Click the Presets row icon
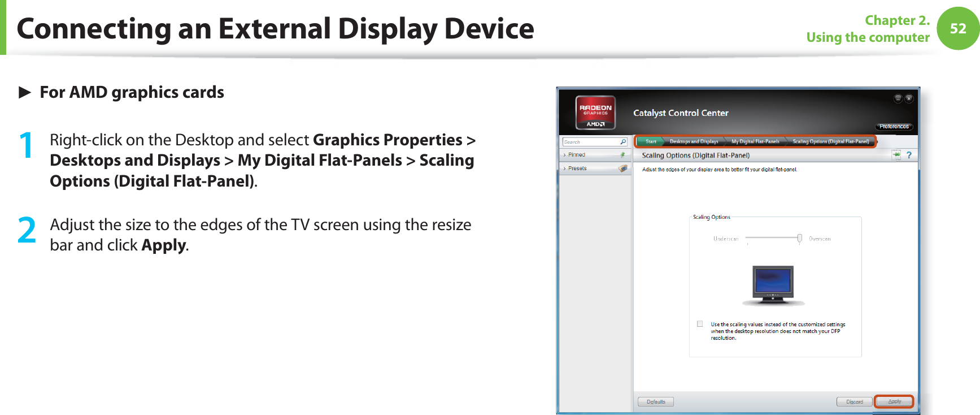Viewport: 980px width, 415px height. point(622,168)
